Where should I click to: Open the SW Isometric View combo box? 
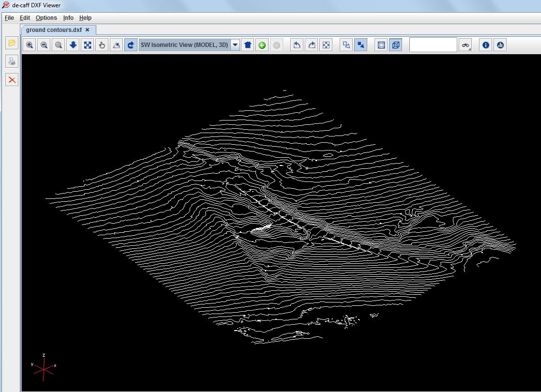(189, 45)
